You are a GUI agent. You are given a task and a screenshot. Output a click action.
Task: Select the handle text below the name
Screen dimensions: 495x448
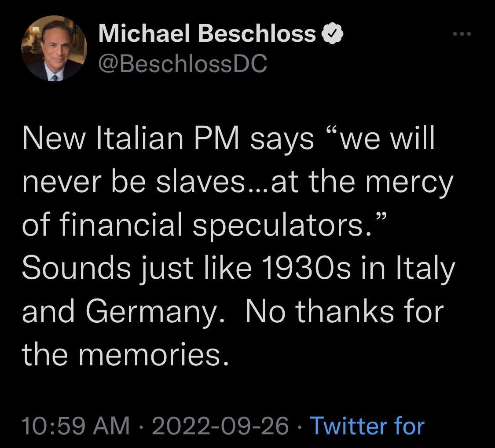point(182,65)
